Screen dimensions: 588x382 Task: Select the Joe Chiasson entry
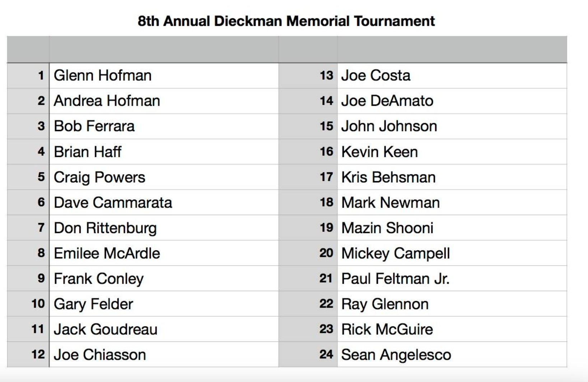pos(164,354)
